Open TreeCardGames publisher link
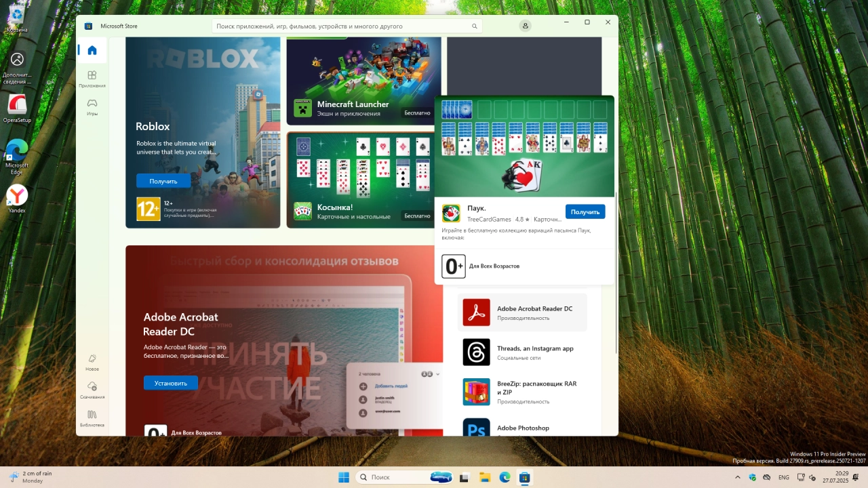This screenshot has width=868, height=488. coord(489,220)
